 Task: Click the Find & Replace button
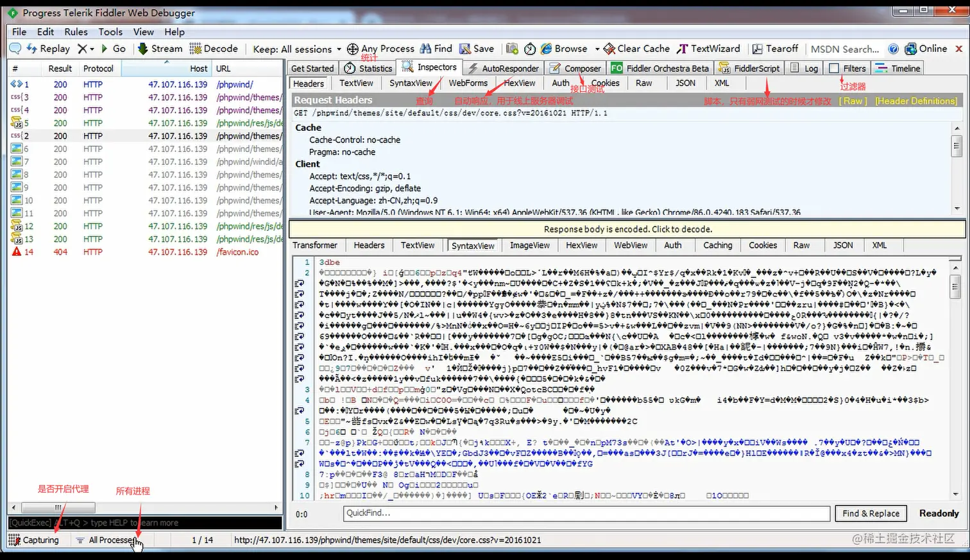pyautogui.click(x=871, y=513)
